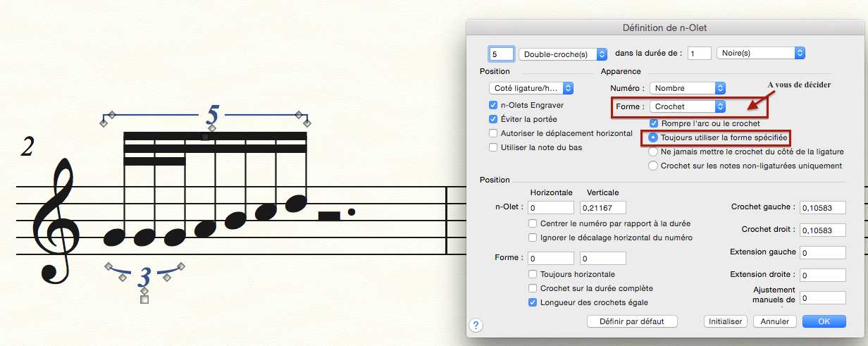The height and width of the screenshot is (346, 868).
Task: Click the 'Crochet gauche' value field
Action: click(x=823, y=208)
